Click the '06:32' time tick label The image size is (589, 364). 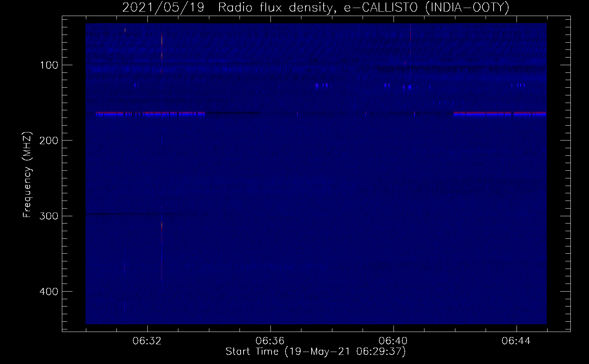(147, 341)
